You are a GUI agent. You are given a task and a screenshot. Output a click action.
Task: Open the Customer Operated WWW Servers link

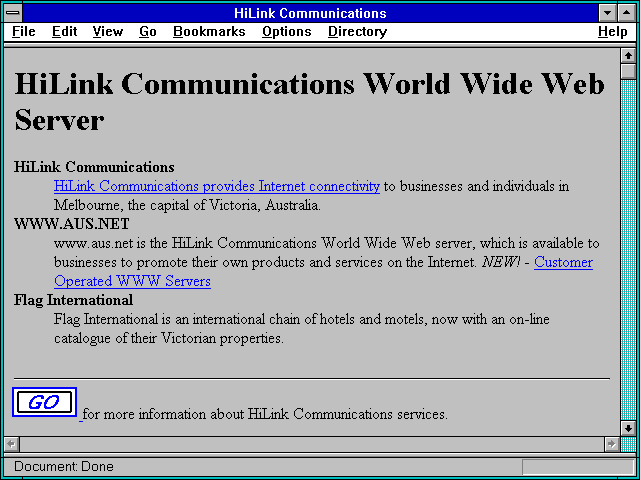click(132, 281)
